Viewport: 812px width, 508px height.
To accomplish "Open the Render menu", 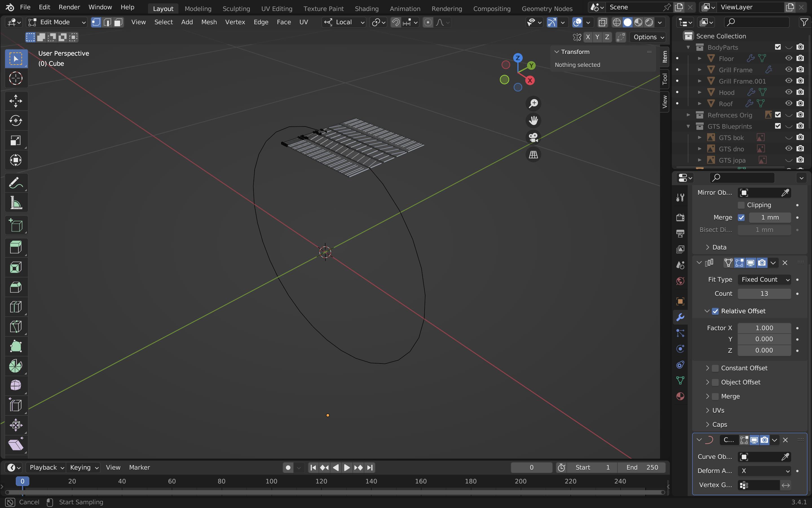I will tap(69, 7).
